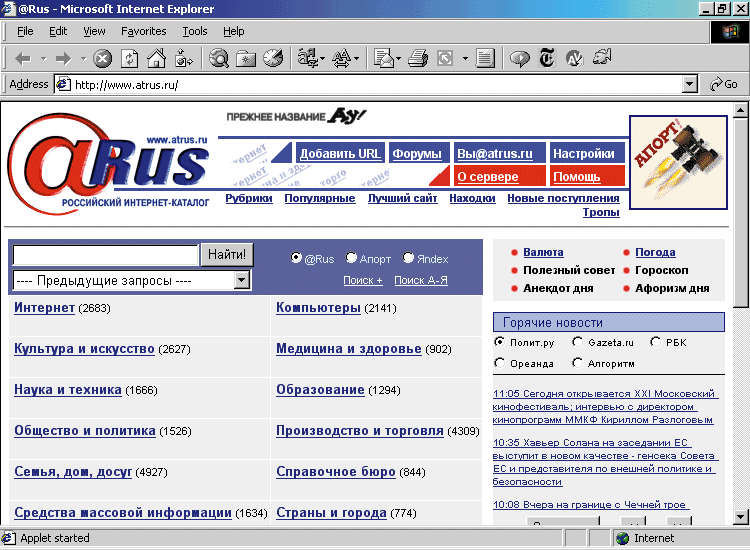Click the Babel fish toolbar icon
The image size is (750, 550).
(602, 58)
